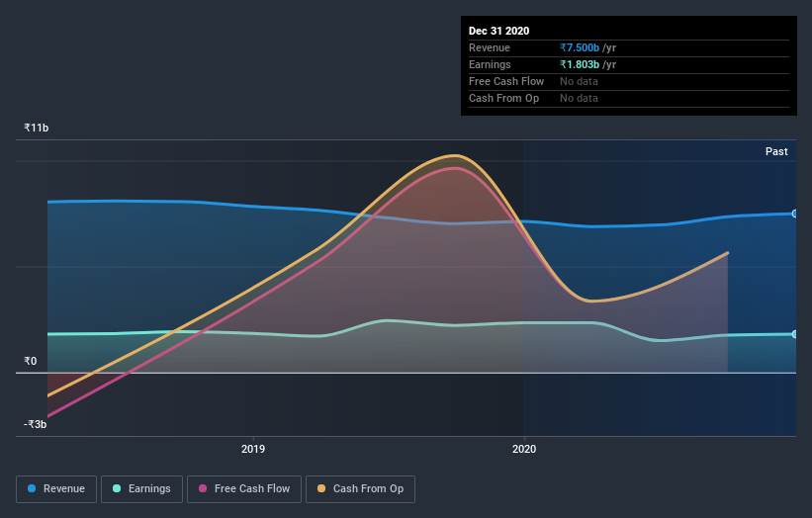Image resolution: width=812 pixels, height=518 pixels.
Task: Click the blue Revenue endpoint marker
Action: (x=794, y=214)
